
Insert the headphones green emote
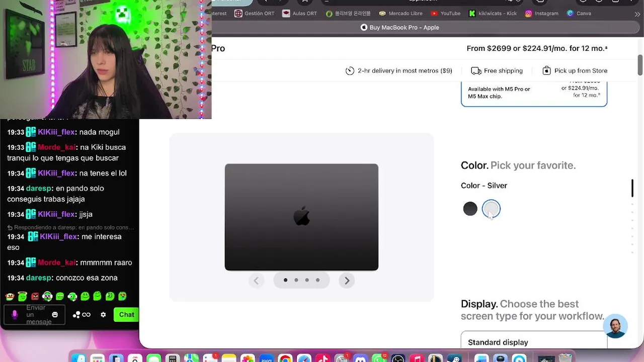click(x=47, y=297)
